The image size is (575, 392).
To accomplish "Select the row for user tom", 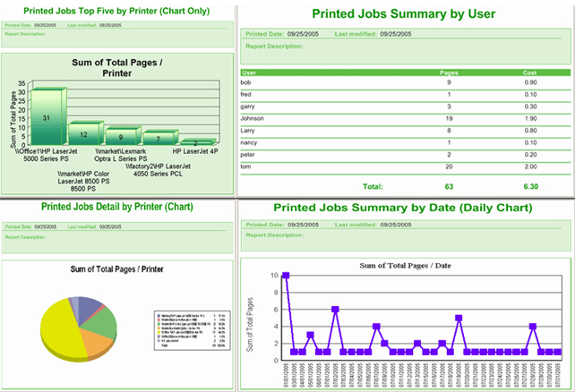I will click(x=405, y=166).
